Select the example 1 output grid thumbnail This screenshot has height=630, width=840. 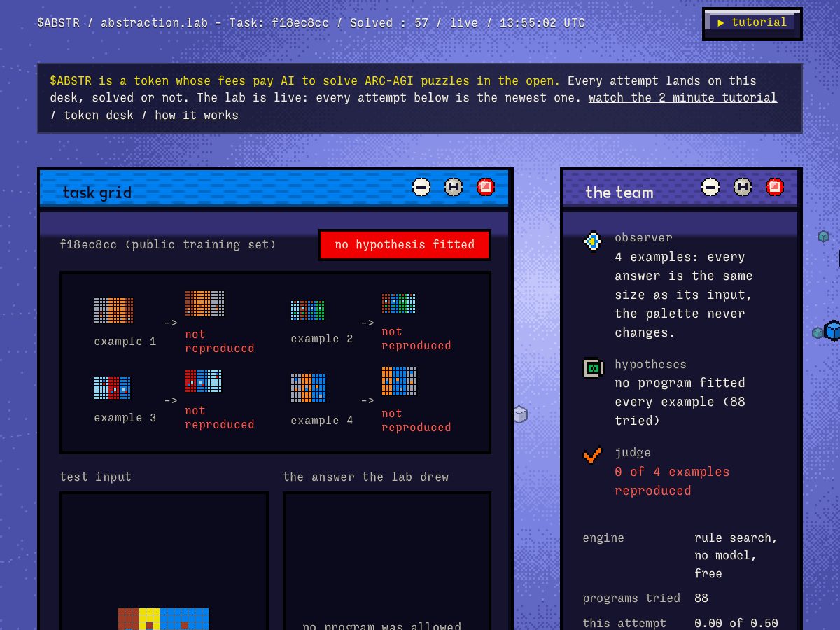(x=205, y=304)
